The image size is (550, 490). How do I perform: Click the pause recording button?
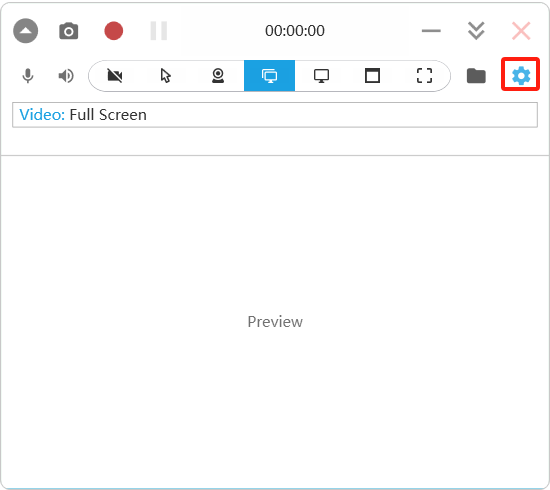(x=159, y=31)
